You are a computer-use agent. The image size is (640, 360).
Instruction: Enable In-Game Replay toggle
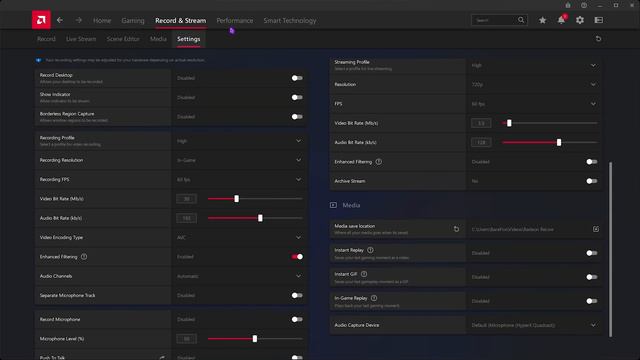592,301
